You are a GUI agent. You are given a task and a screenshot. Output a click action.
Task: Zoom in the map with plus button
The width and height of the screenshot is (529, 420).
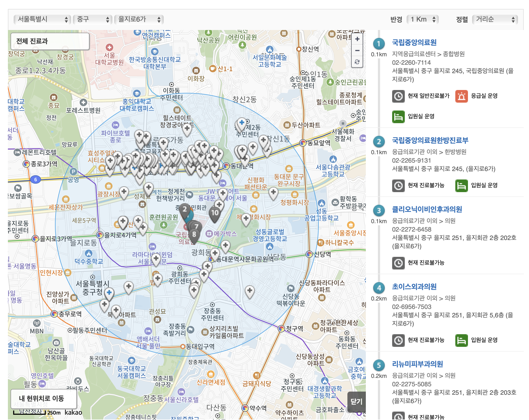[357, 39]
